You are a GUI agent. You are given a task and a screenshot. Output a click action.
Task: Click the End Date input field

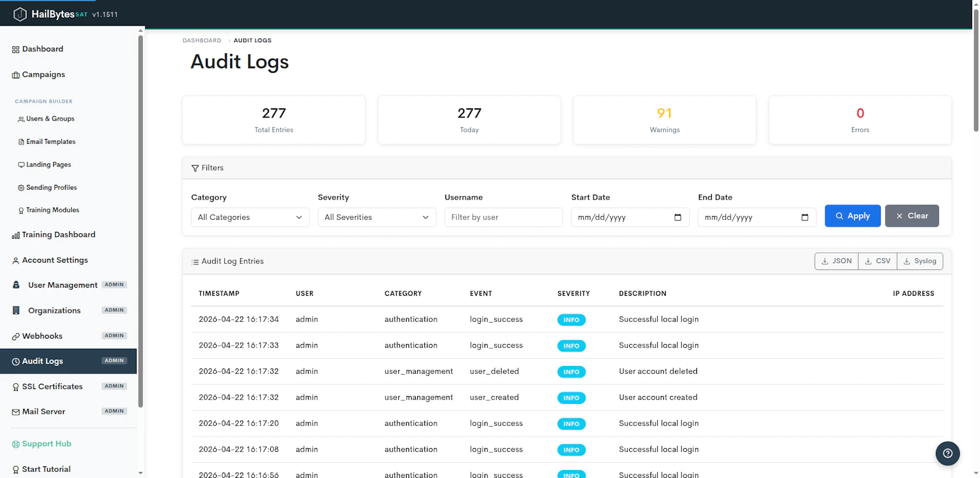coord(757,217)
